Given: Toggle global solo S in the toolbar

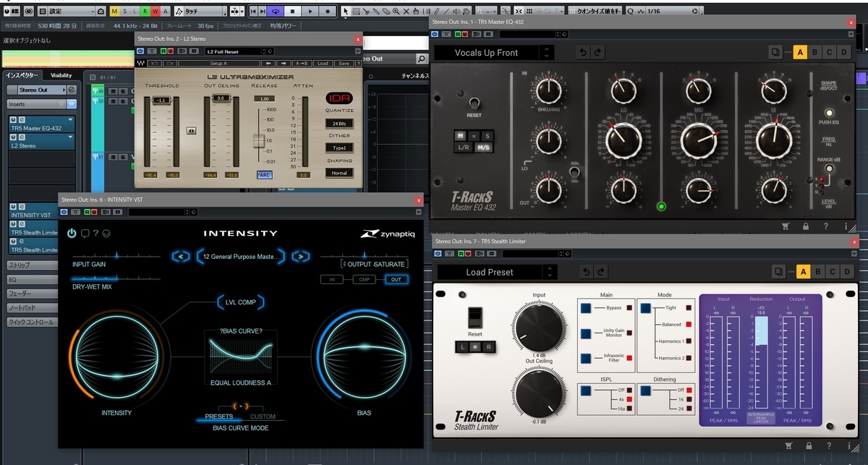Looking at the screenshot, I should pos(125,12).
